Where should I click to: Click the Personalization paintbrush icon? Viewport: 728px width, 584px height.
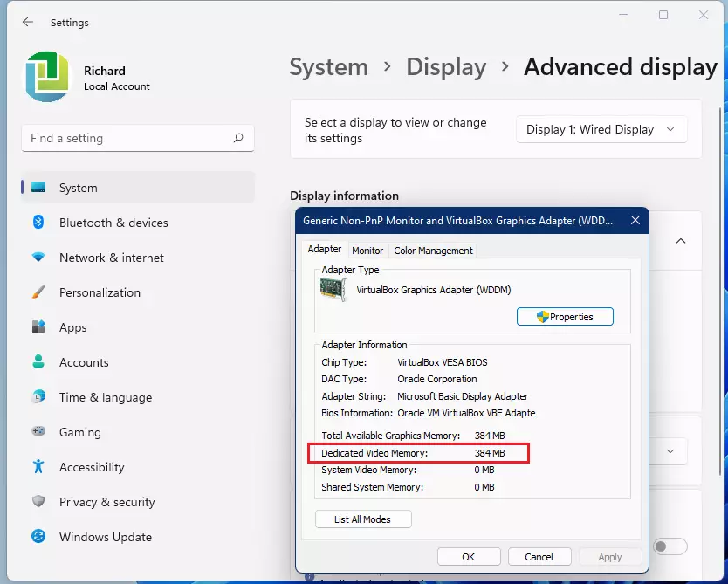click(38, 292)
